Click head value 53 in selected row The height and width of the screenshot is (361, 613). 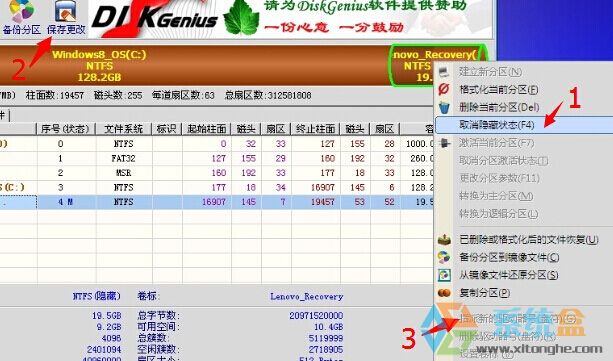pos(359,202)
